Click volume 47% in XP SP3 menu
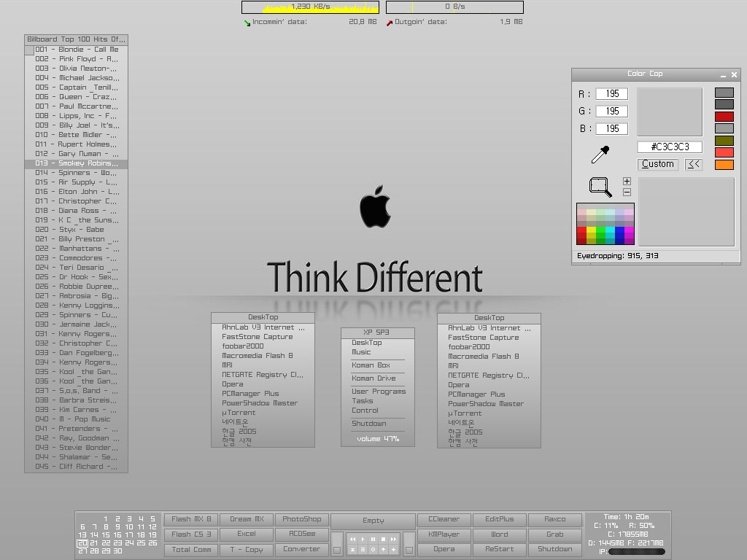Image resolution: width=747 pixels, height=560 pixels. coord(378,439)
